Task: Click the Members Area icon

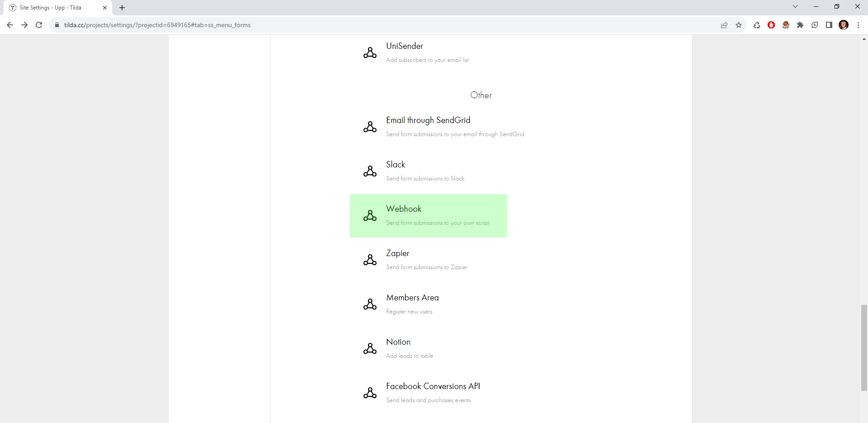Action: pyautogui.click(x=370, y=304)
